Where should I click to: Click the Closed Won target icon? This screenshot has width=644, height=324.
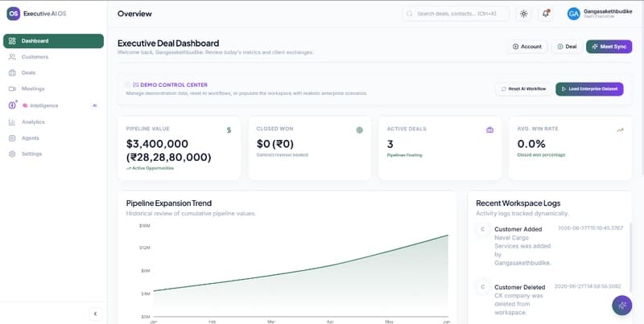click(359, 130)
